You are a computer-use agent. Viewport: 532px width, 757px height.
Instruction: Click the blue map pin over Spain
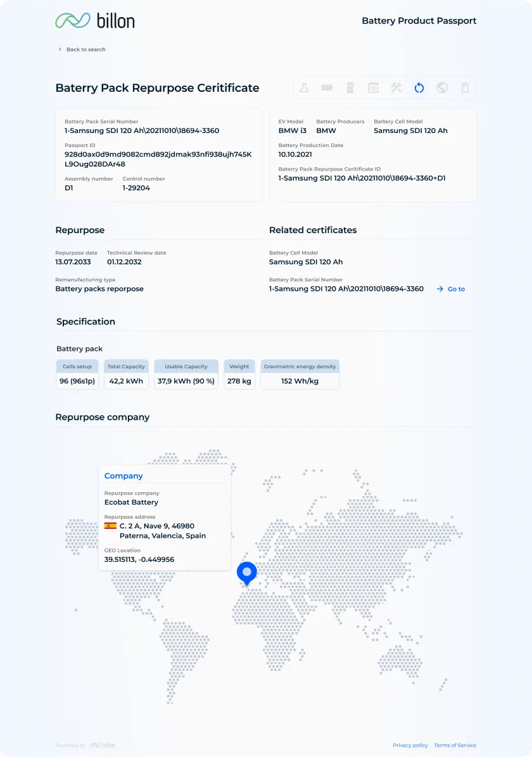(x=247, y=573)
